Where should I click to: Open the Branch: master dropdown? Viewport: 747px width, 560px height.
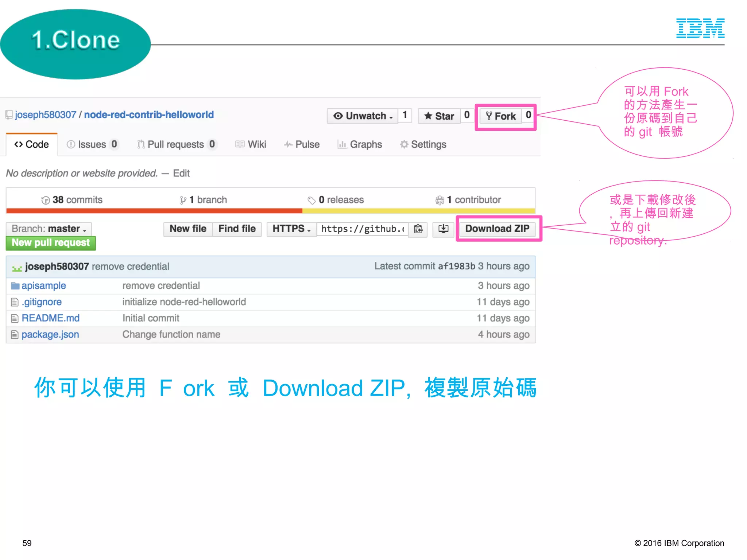click(x=49, y=229)
